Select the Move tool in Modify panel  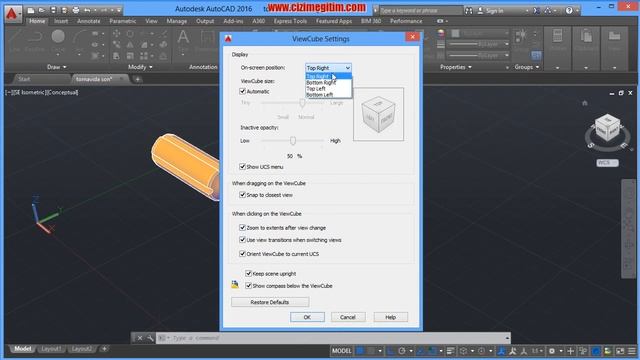[117, 33]
